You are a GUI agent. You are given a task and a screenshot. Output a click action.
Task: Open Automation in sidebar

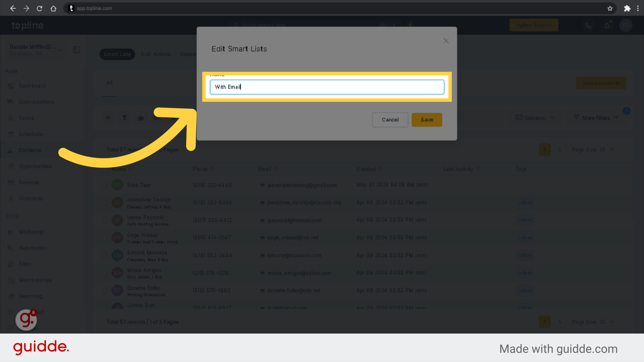pyautogui.click(x=33, y=248)
